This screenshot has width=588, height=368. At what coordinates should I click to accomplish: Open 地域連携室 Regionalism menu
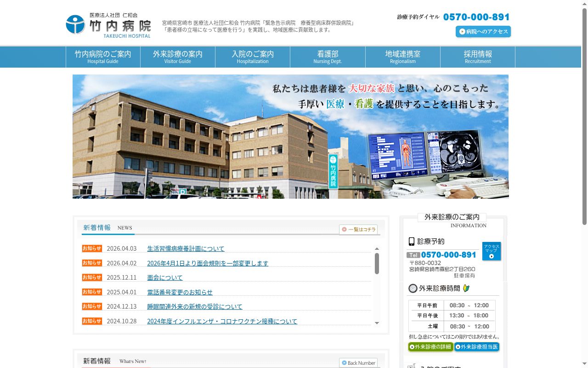403,57
